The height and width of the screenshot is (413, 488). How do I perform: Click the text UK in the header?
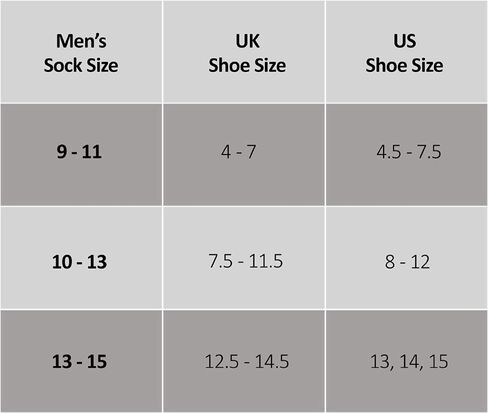coord(247,41)
